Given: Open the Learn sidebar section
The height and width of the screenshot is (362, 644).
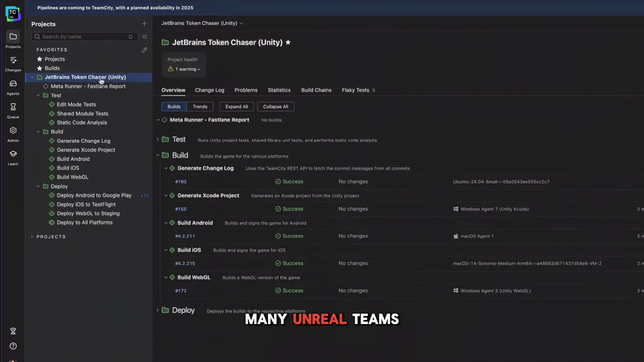Looking at the screenshot, I should coord(13,158).
